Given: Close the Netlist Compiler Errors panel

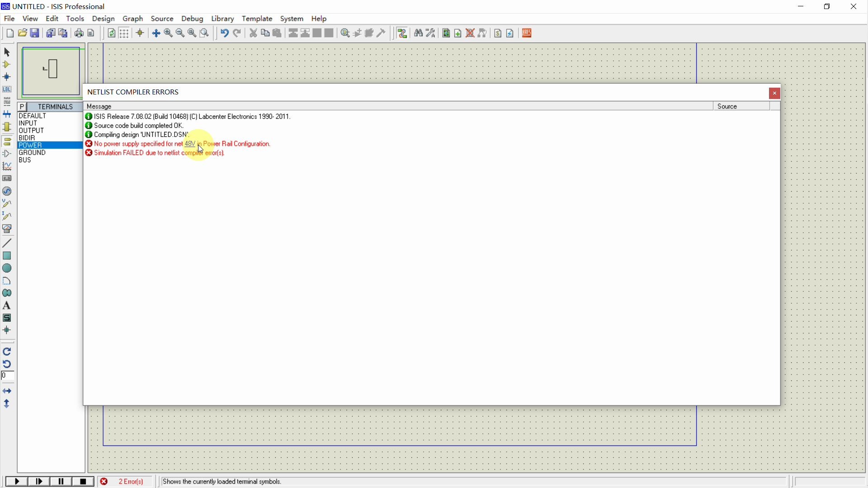Looking at the screenshot, I should 775,94.
